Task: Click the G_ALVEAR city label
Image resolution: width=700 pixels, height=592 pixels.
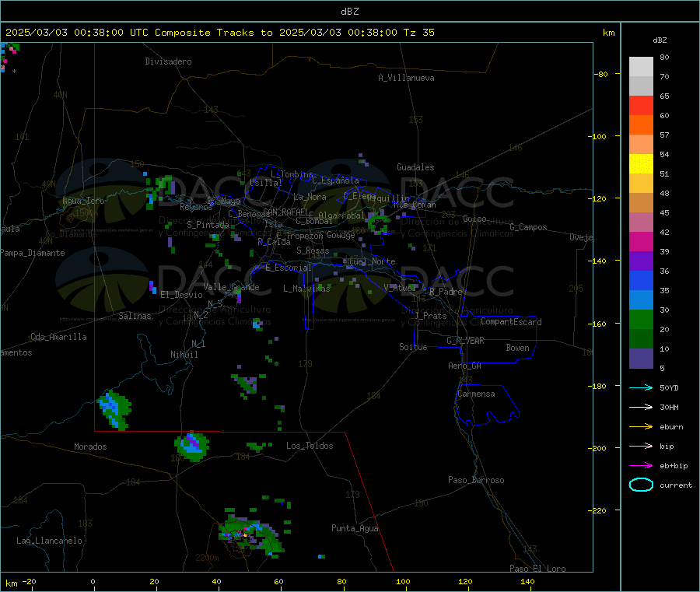Action: coord(465,340)
